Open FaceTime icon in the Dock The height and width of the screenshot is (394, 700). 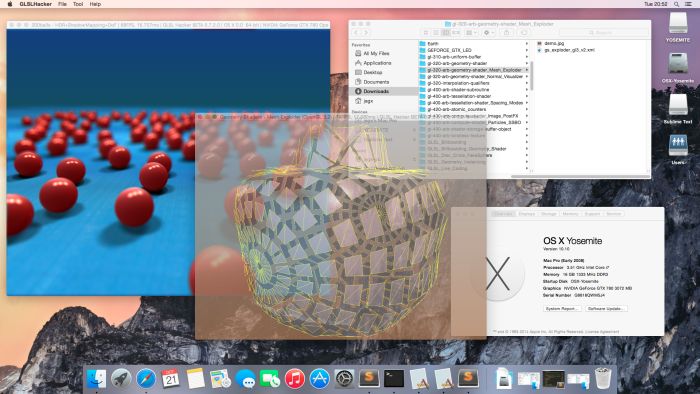tap(270, 379)
